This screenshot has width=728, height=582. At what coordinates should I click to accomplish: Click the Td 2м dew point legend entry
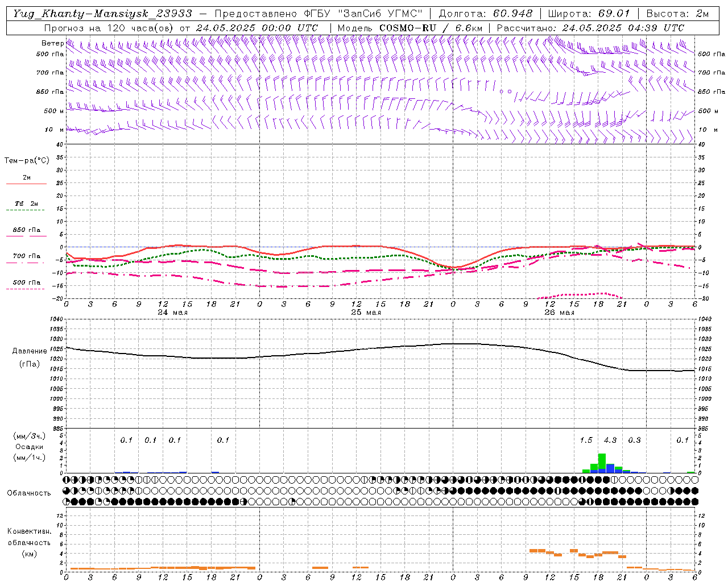(x=27, y=203)
